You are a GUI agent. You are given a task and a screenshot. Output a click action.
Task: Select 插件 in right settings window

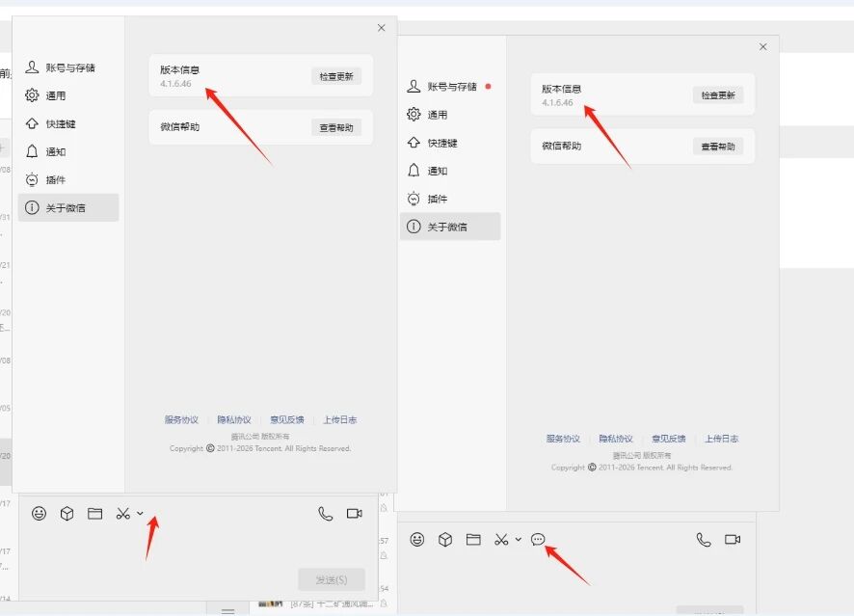click(x=450, y=199)
